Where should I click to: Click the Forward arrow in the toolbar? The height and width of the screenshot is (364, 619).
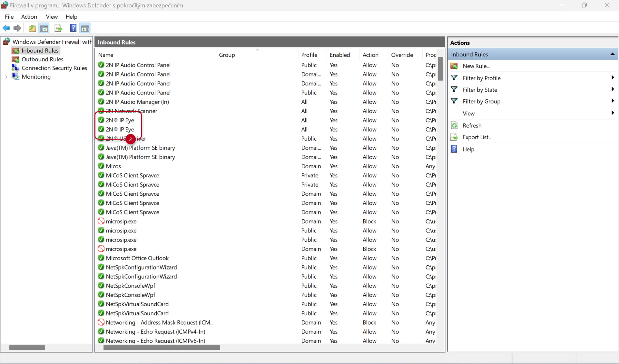coord(17,28)
